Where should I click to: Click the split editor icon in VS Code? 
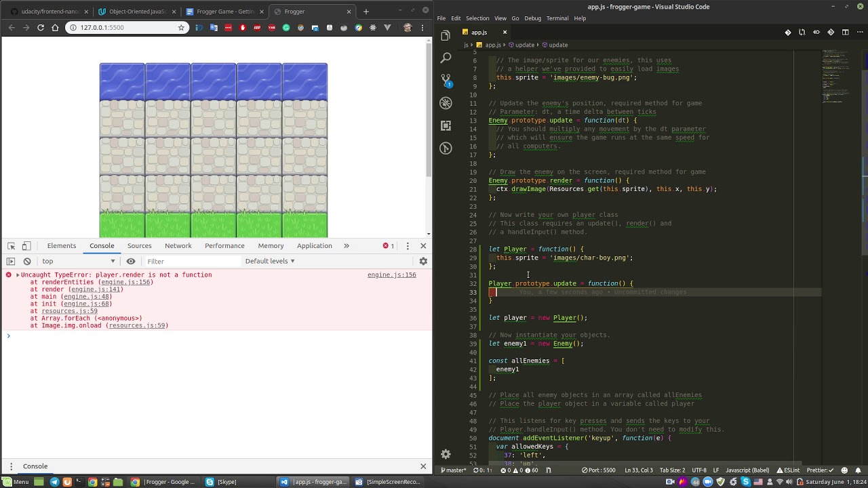click(845, 32)
